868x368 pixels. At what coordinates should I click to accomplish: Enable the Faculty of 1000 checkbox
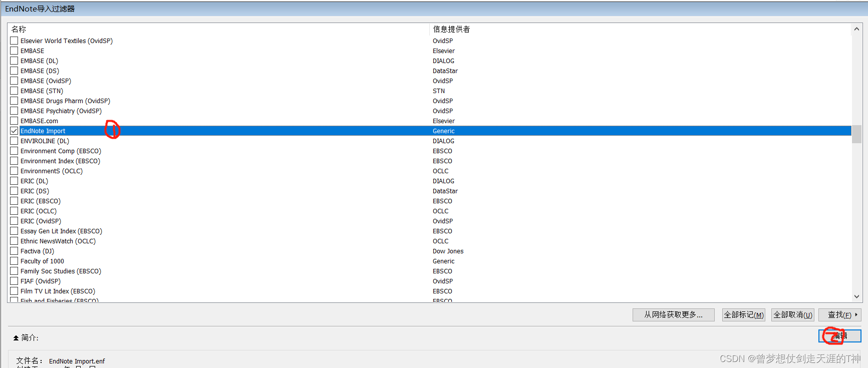click(14, 261)
